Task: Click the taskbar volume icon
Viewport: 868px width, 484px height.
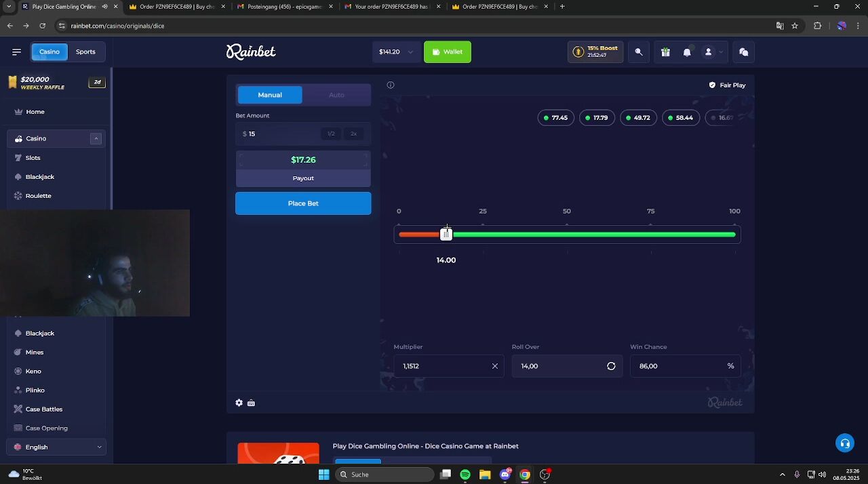Action: [x=822, y=475]
